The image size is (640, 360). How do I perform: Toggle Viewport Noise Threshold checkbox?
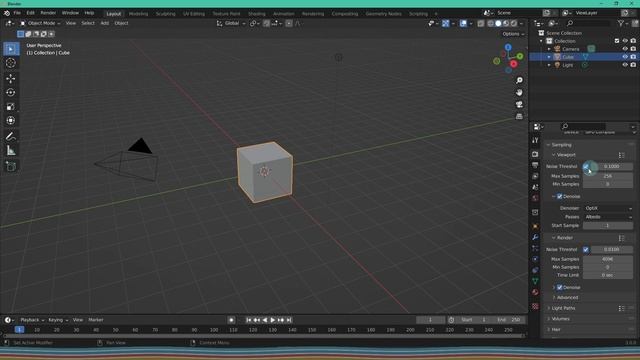tap(586, 167)
